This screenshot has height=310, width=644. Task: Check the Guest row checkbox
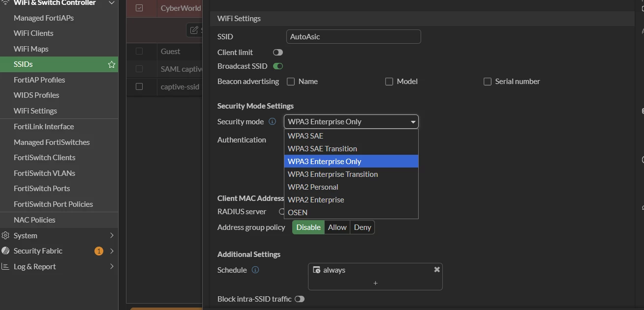(x=139, y=51)
